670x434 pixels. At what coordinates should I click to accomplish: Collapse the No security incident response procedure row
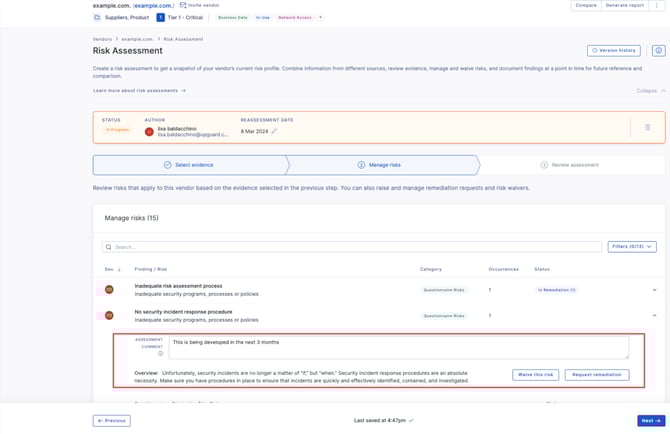654,316
